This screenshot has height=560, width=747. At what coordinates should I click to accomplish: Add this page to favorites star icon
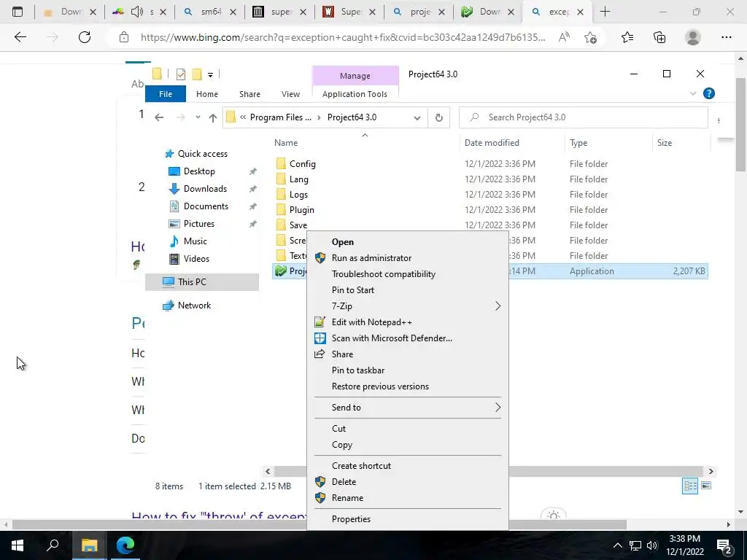(591, 37)
